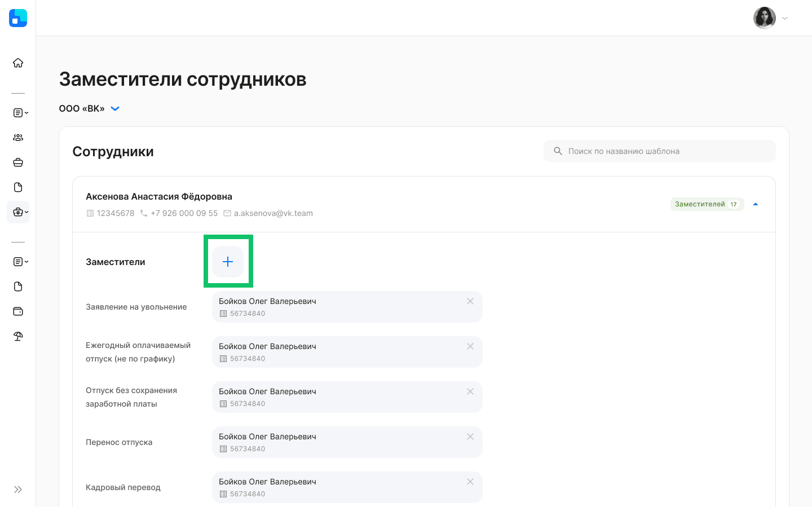Select Бойков Олег Валерьевич chip for Заявление на увольнение
This screenshot has width=812, height=507.
pos(347,307)
